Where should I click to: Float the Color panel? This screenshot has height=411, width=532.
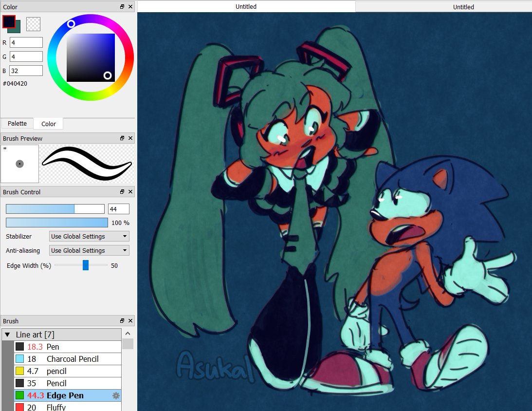(x=122, y=7)
